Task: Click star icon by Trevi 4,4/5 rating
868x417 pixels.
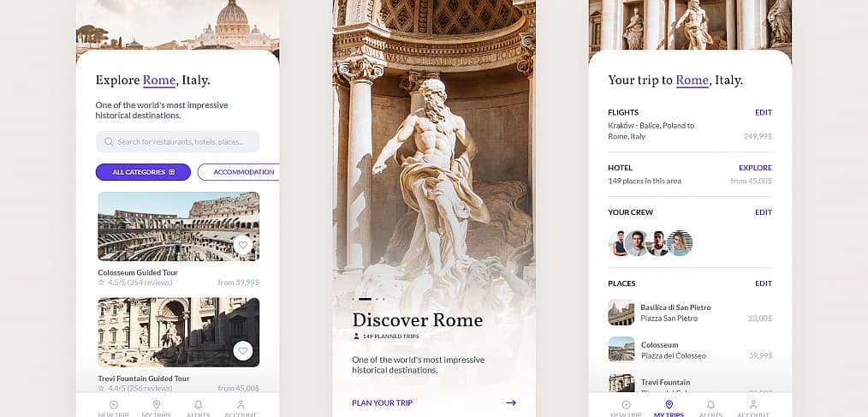Action: tap(101, 388)
